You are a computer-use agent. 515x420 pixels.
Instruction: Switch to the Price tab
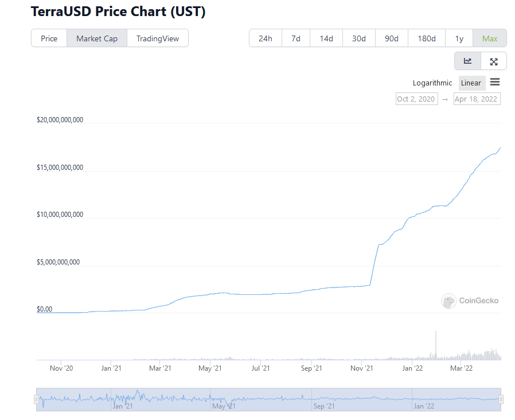click(x=49, y=38)
